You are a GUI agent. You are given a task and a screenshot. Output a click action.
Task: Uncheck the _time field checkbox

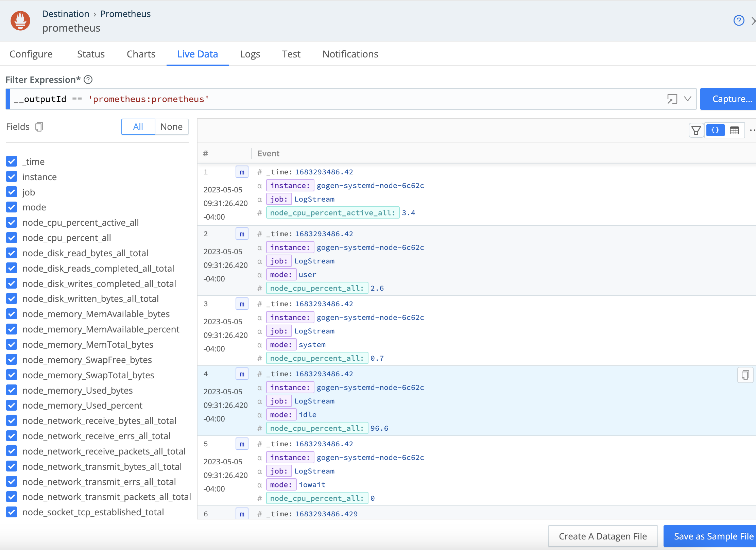click(x=12, y=161)
